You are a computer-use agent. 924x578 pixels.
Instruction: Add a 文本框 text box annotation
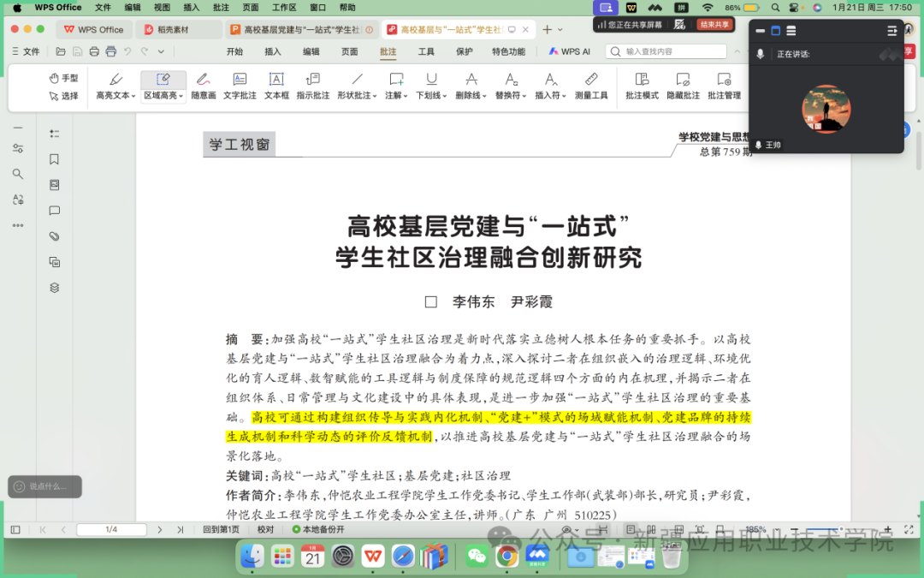pos(275,87)
